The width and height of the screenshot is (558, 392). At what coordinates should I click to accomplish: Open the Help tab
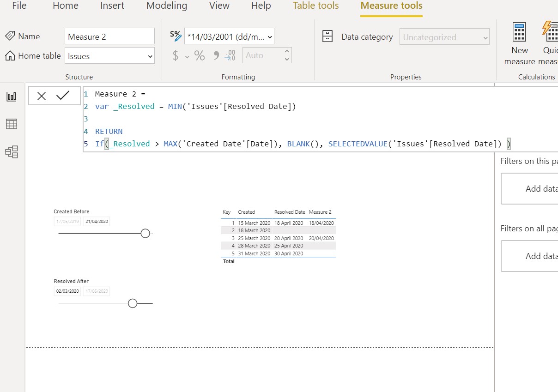261,6
